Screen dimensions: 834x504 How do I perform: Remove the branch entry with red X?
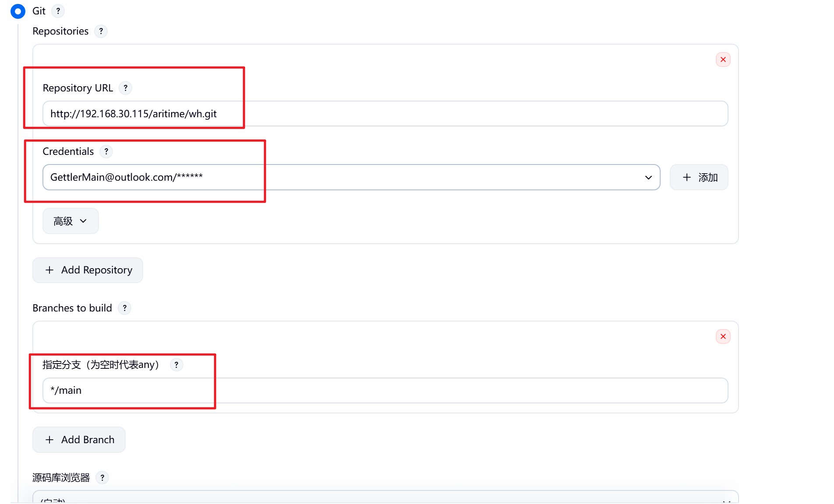tap(723, 336)
